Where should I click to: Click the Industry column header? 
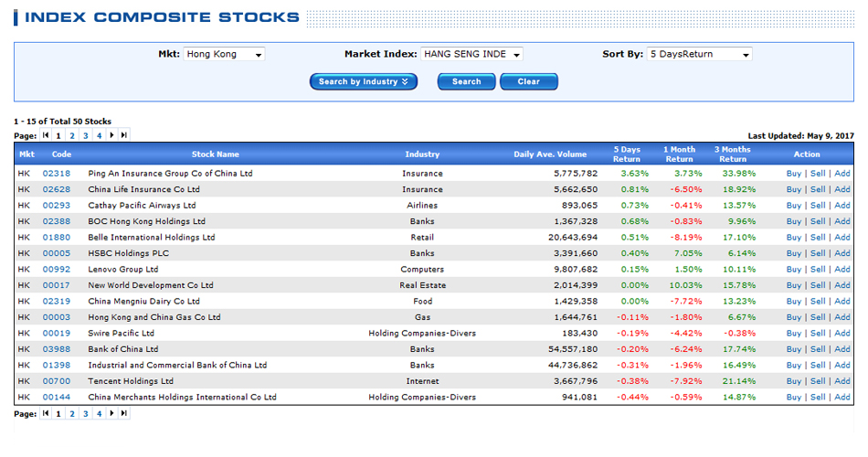coord(422,154)
